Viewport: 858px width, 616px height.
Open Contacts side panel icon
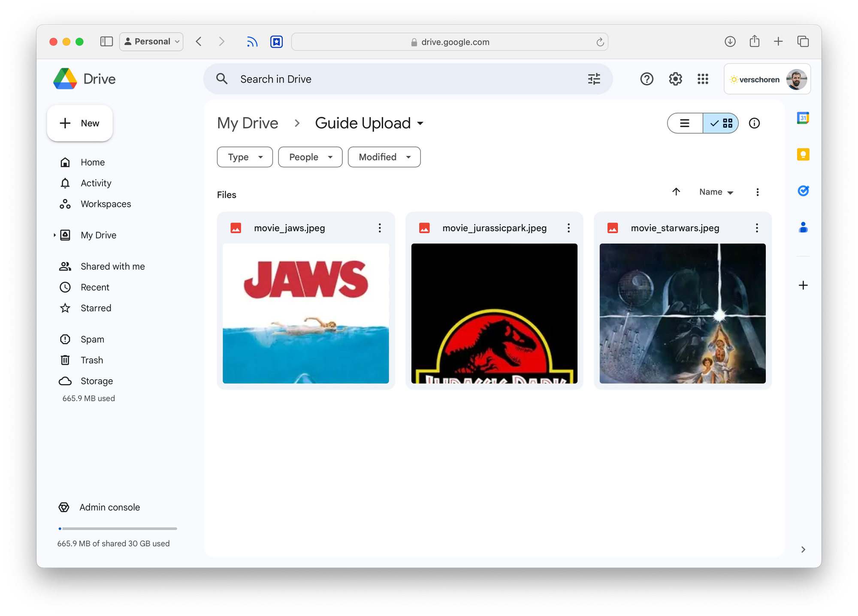[x=803, y=227]
